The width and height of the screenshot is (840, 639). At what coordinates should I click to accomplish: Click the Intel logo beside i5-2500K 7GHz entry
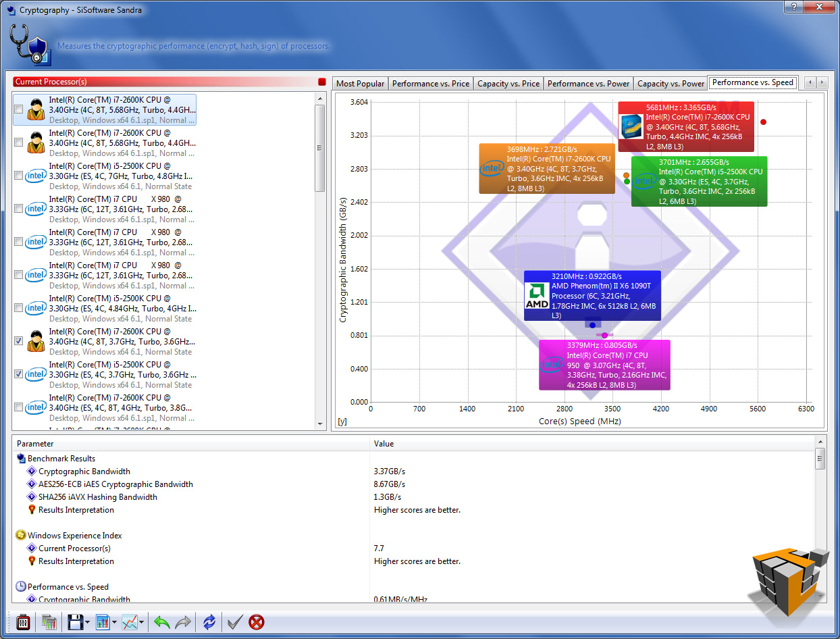coord(36,176)
